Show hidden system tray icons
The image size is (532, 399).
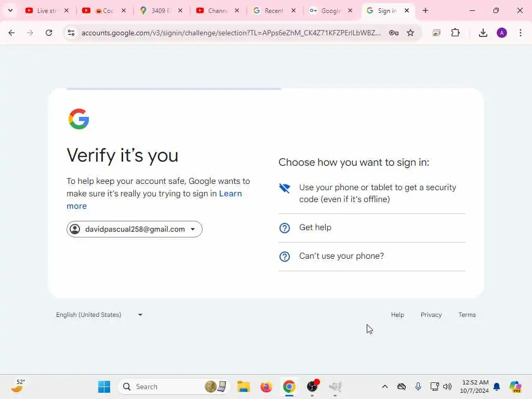(x=385, y=387)
